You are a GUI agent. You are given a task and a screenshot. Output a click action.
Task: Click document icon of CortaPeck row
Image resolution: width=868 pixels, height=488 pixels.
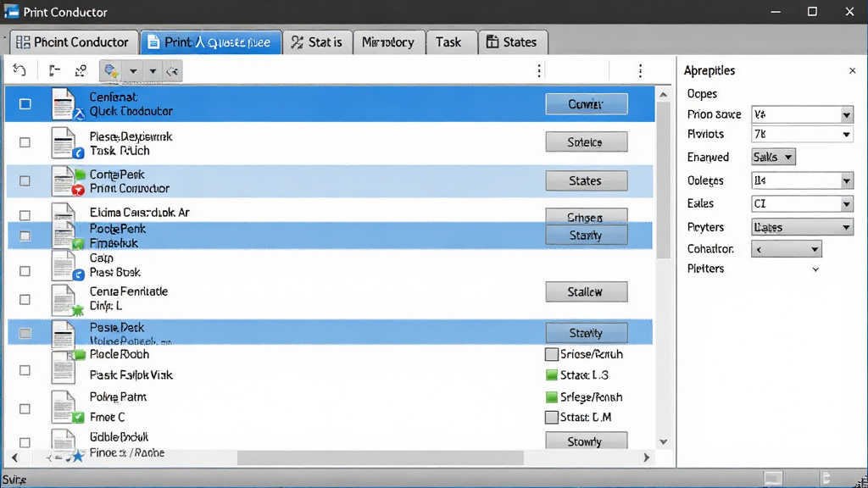click(66, 181)
